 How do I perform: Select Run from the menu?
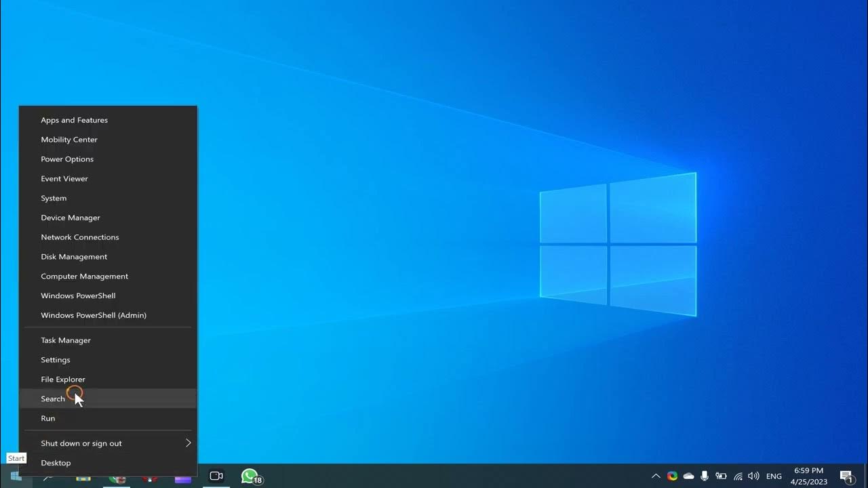coord(48,418)
